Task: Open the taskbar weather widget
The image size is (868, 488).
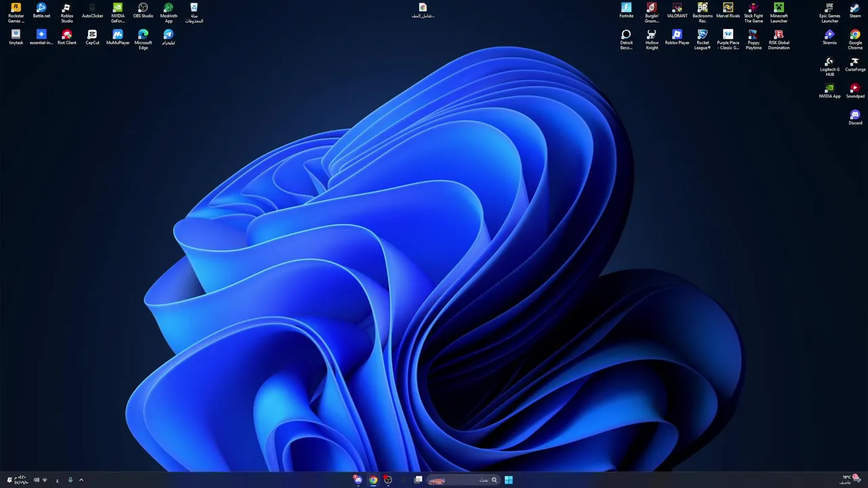Action: pyautogui.click(x=850, y=480)
